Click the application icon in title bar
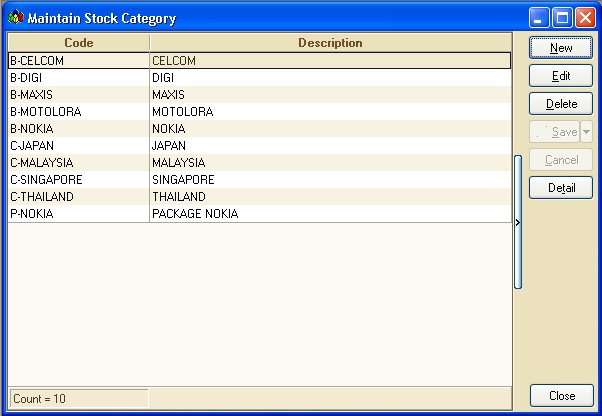 coord(16,17)
